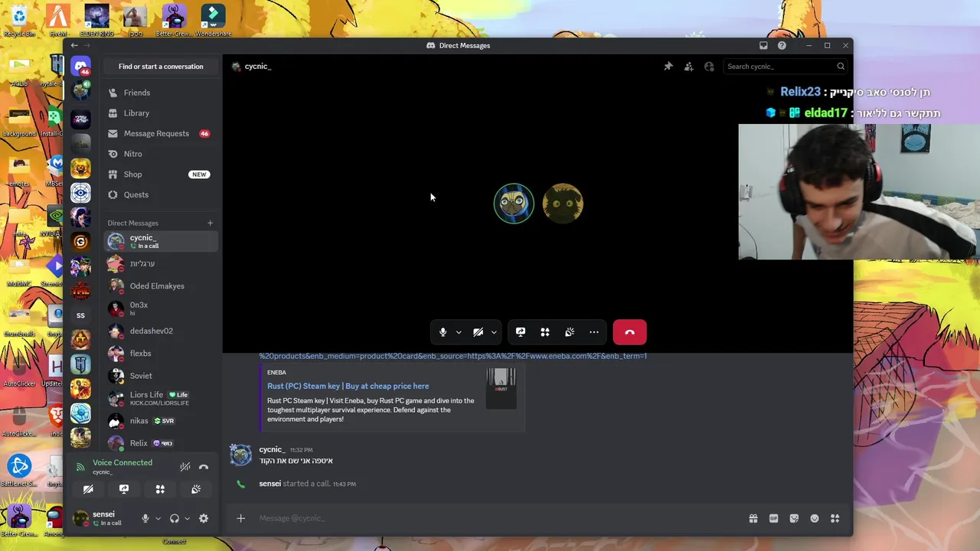Open attachment plus button in message bar
This screenshot has width=980, height=551.
coord(240,518)
